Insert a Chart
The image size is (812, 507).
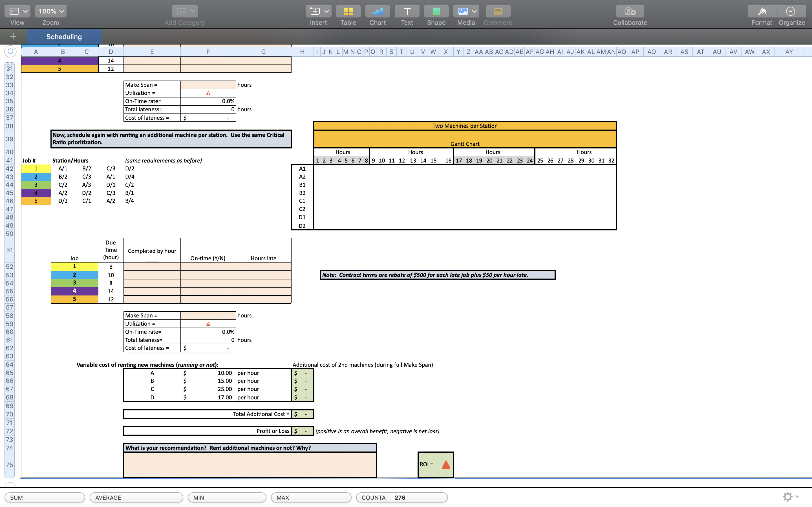377,11
